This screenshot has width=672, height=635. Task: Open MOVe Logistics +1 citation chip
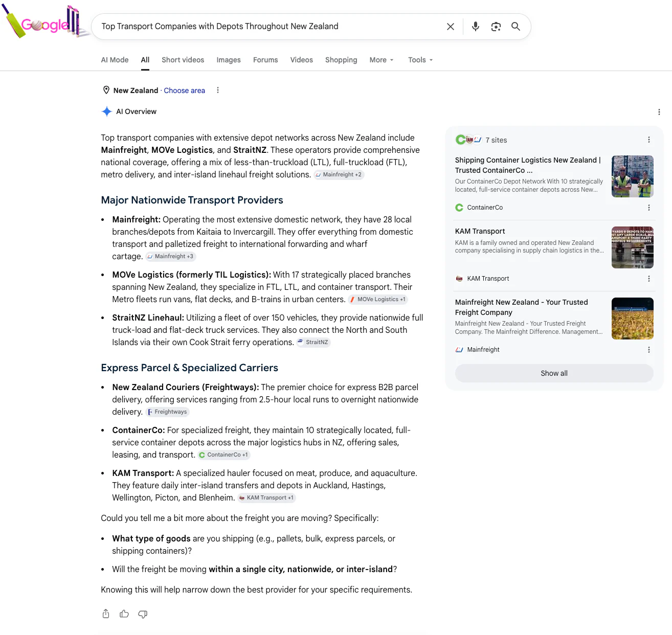(377, 300)
